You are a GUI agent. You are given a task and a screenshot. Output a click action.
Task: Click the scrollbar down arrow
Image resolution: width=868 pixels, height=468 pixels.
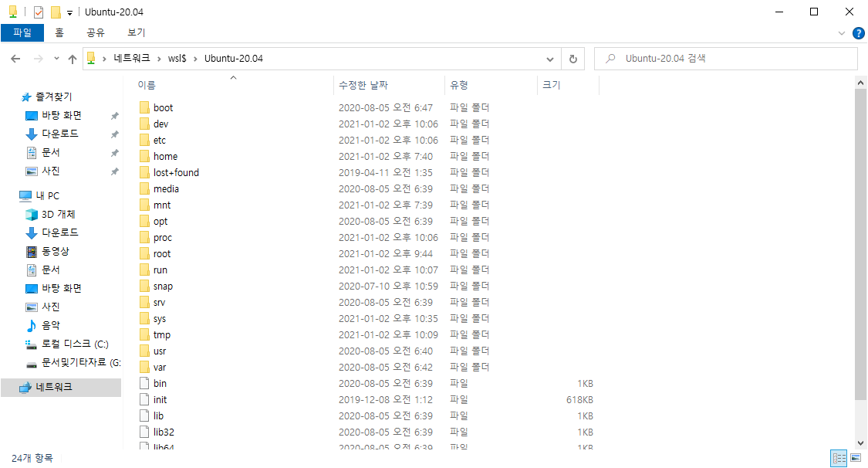(x=860, y=443)
